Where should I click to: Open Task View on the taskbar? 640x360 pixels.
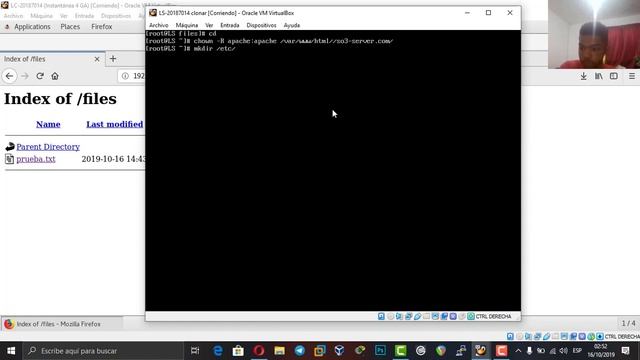point(195,351)
